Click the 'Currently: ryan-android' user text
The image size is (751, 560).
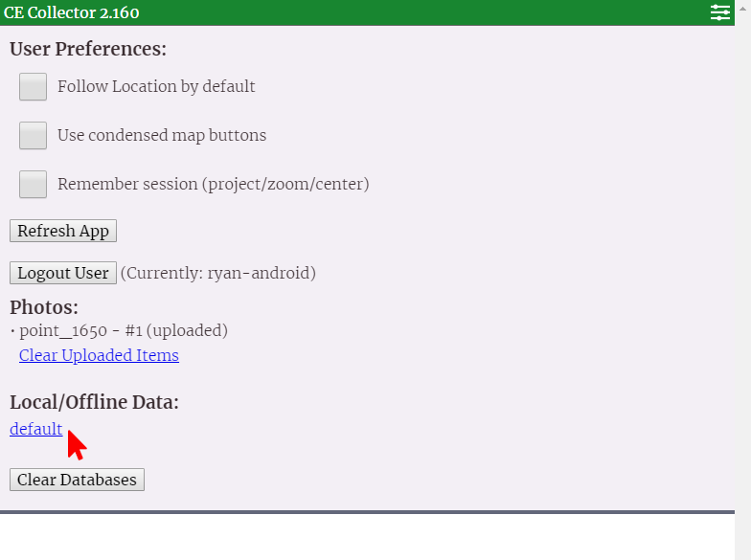[218, 273]
